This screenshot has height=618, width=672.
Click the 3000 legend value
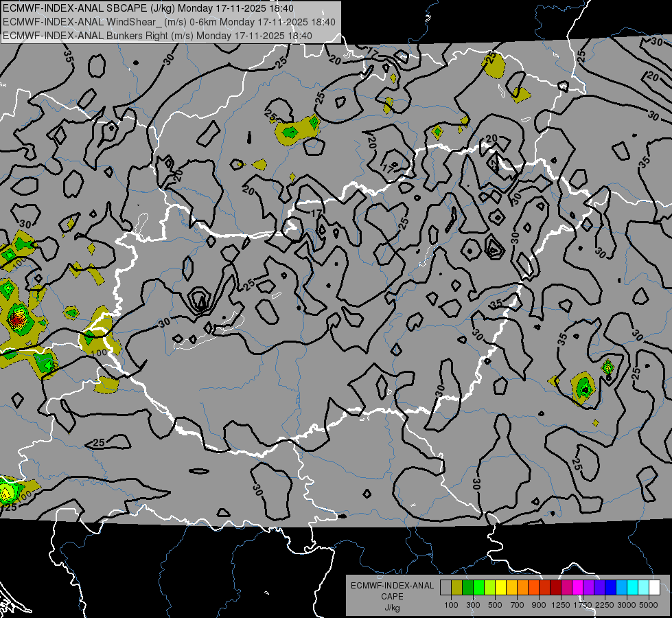pos(627,605)
